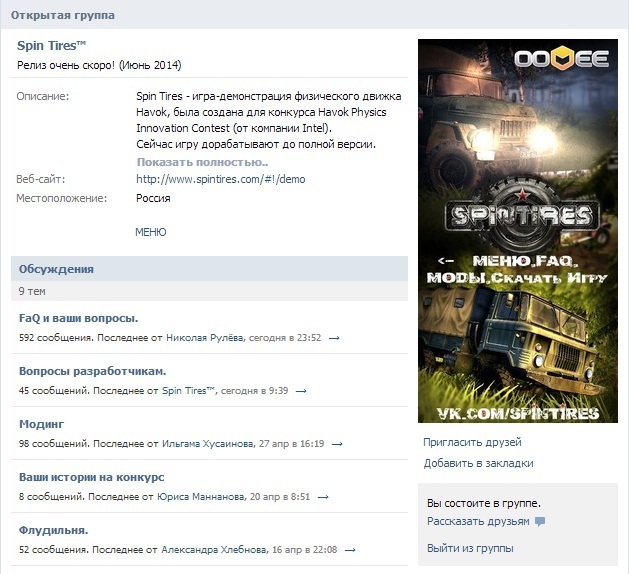This screenshot has height=574, width=629.
Task: Click the Веб-сайт: label
Action: point(41,179)
